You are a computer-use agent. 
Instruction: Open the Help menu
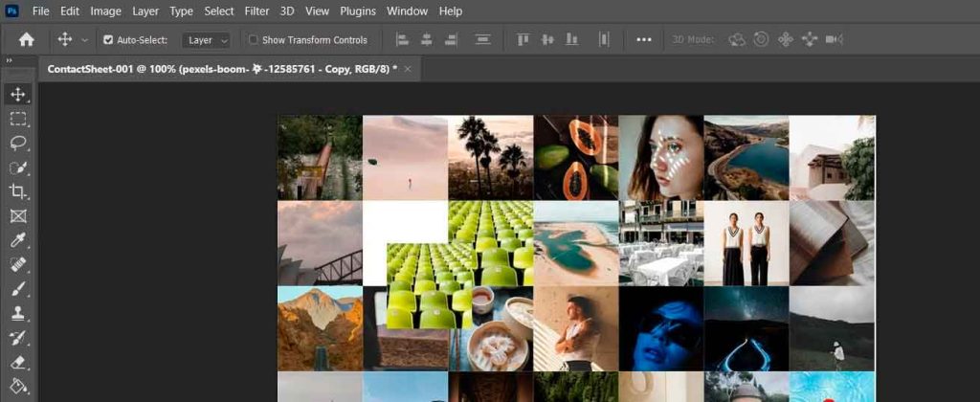click(x=451, y=11)
